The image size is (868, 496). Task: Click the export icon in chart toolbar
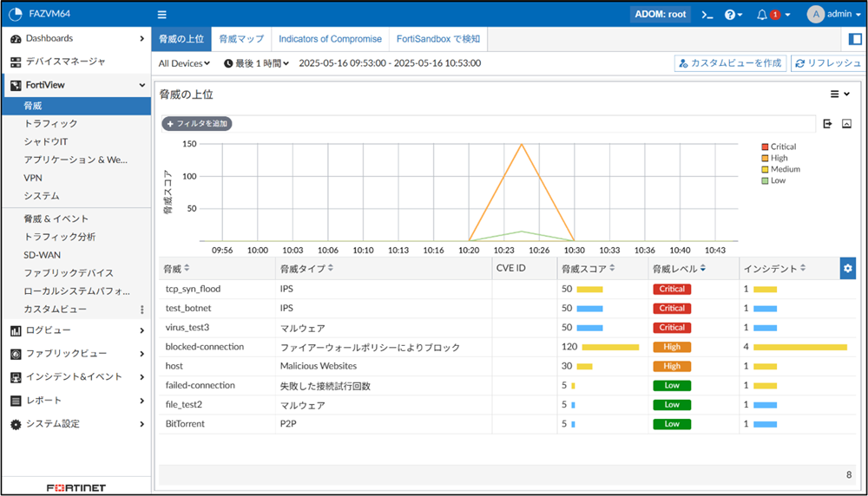click(x=827, y=124)
